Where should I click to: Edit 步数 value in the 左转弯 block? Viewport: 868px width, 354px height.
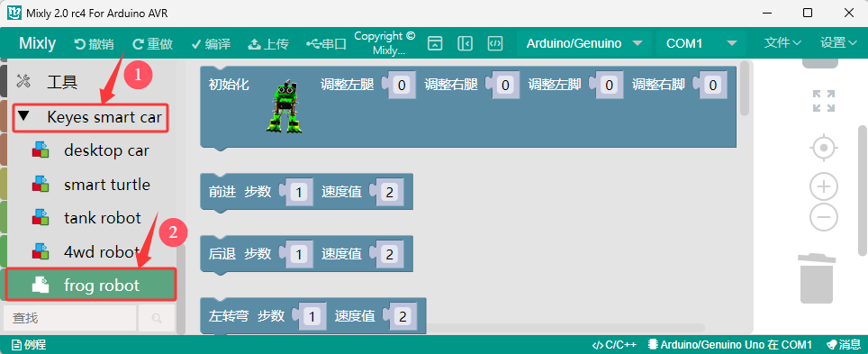point(312,316)
